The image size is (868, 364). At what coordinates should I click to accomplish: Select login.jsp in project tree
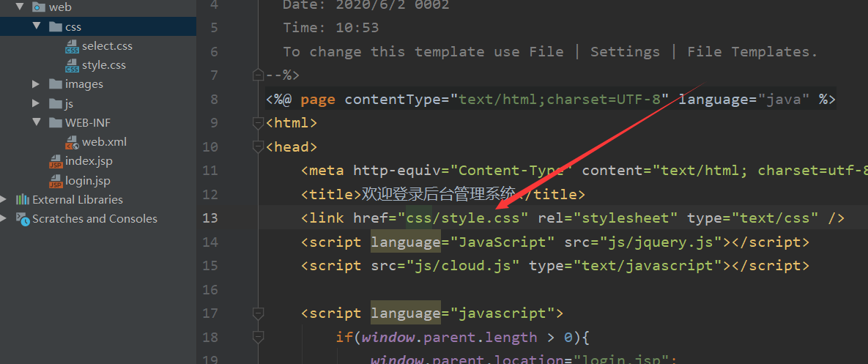[x=87, y=181]
